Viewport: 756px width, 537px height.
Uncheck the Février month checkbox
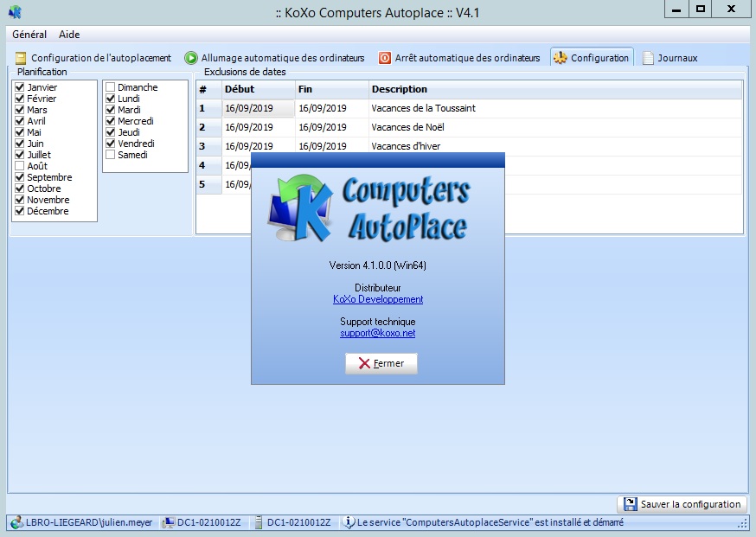coord(20,99)
